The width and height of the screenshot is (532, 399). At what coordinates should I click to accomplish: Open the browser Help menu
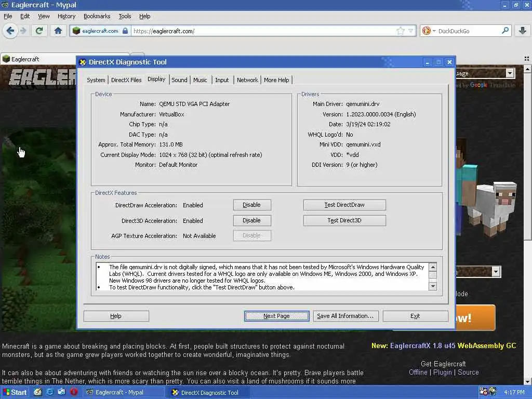click(145, 16)
